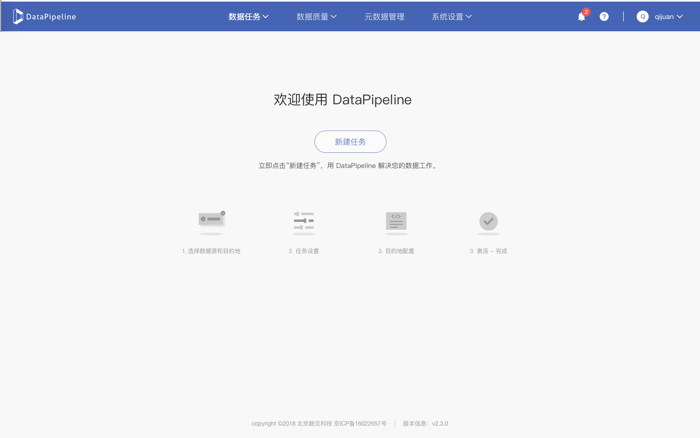The height and width of the screenshot is (438, 700).
Task: Open the help question mark icon
Action: click(604, 17)
